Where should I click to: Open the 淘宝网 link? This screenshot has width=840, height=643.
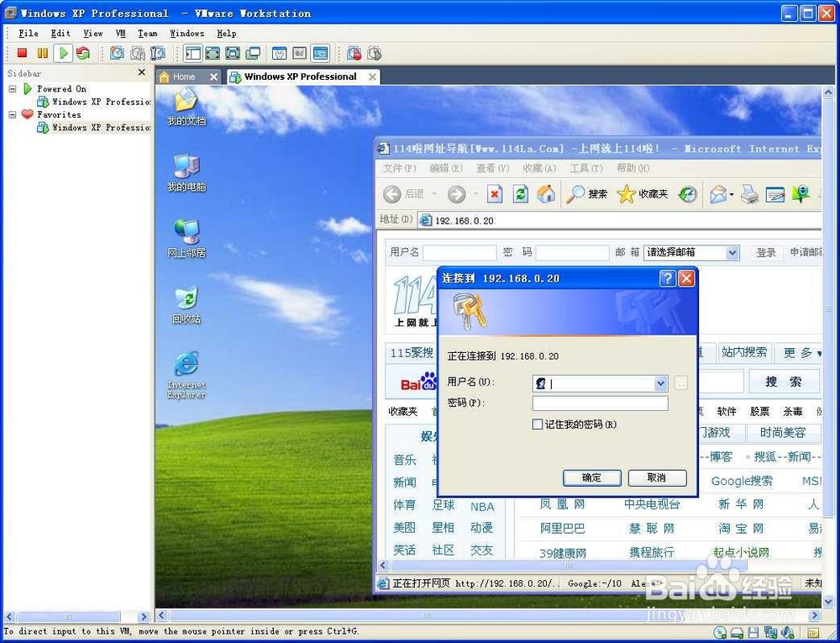[x=741, y=529]
